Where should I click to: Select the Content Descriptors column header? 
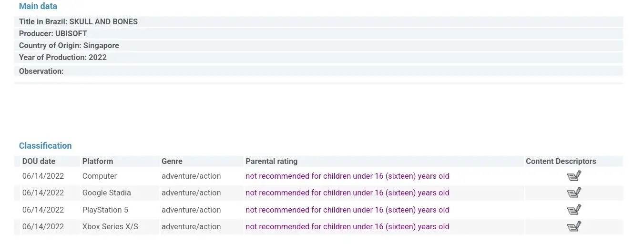tap(561, 161)
